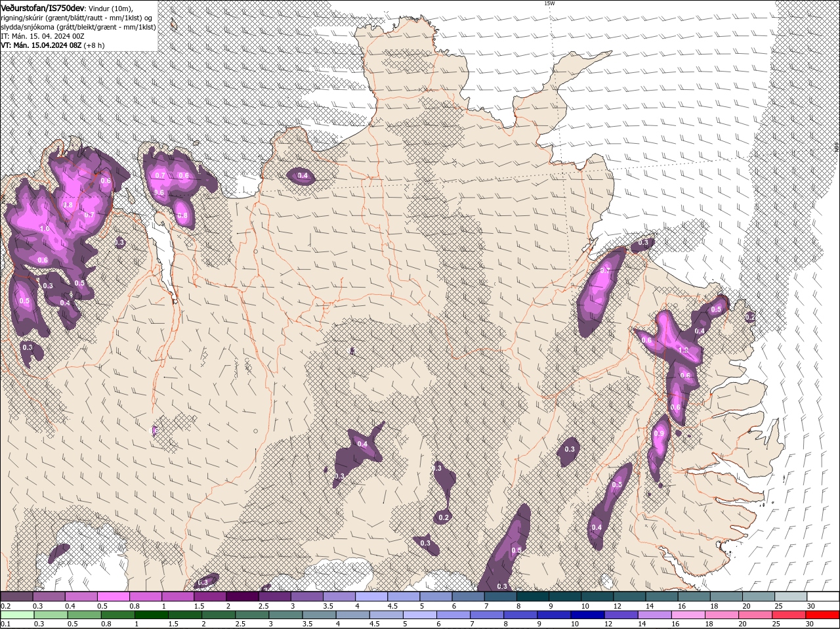Click the 30 label on the upper snow scale
This screenshot has width=840, height=629.
click(x=810, y=606)
